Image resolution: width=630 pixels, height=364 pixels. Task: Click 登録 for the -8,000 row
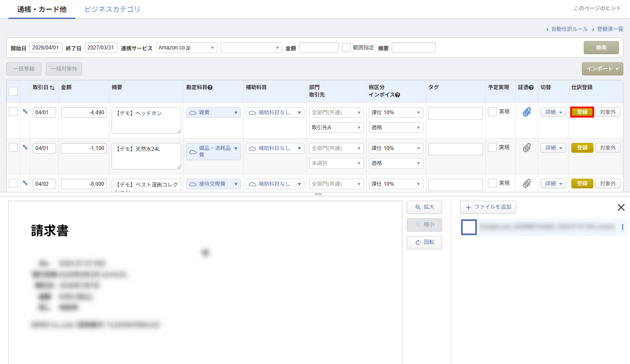pyautogui.click(x=582, y=184)
